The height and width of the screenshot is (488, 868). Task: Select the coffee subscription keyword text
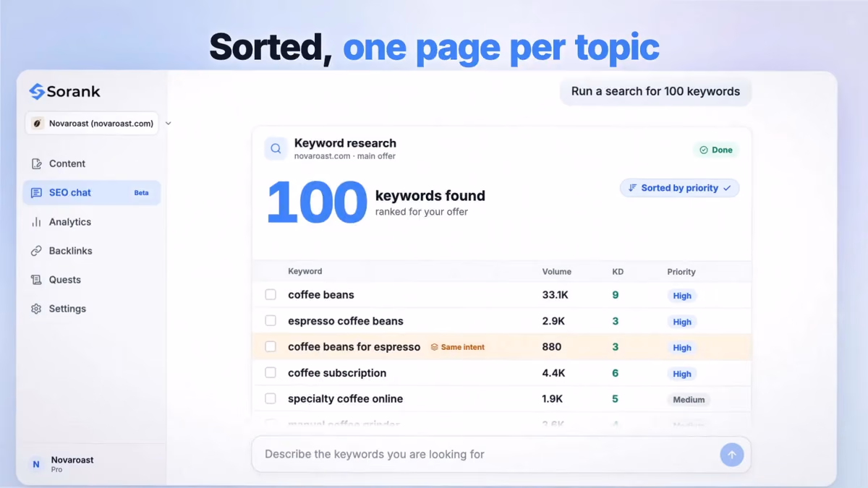(337, 373)
